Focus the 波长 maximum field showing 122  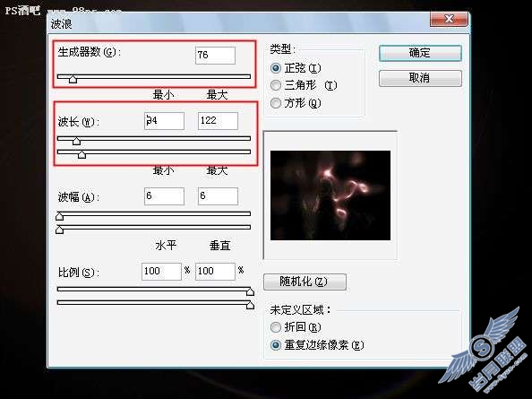coord(218,121)
